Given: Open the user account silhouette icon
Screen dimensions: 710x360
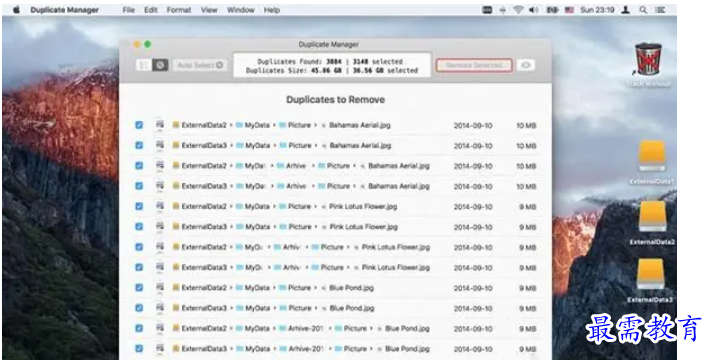Looking at the screenshot, I should 626,10.
